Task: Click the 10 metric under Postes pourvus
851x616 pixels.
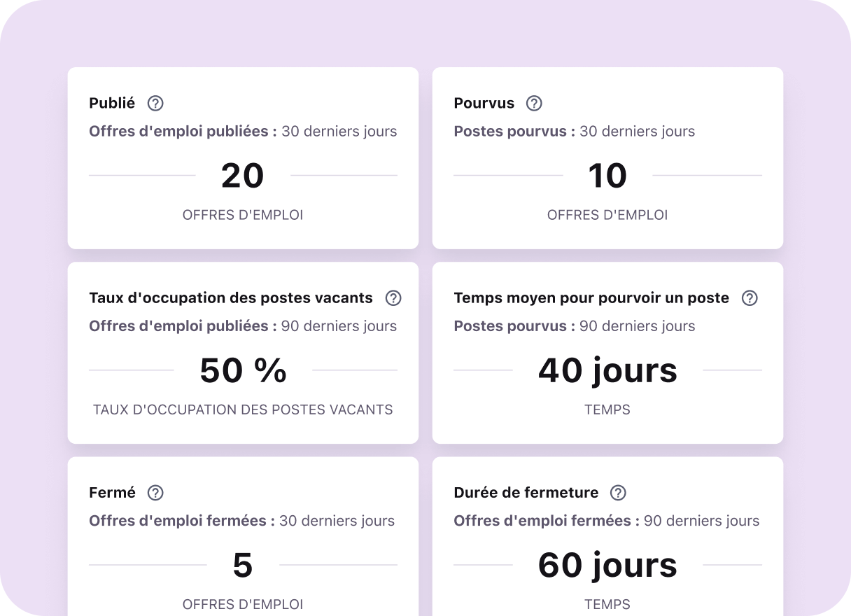Action: [x=607, y=176]
